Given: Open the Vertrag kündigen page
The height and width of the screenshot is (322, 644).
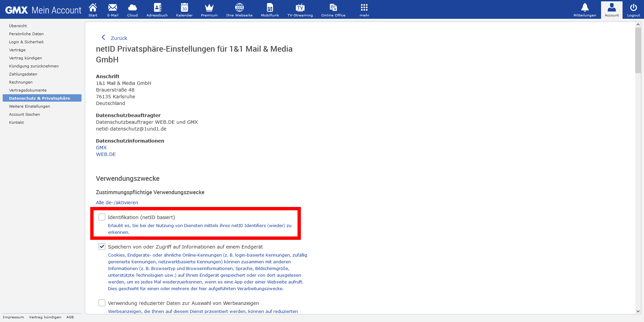Looking at the screenshot, I should (x=25, y=58).
